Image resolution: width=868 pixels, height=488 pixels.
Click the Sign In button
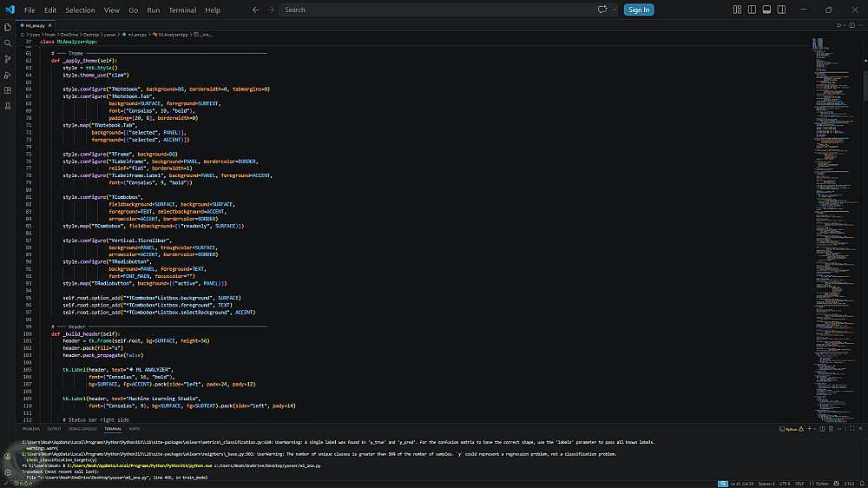pos(639,10)
